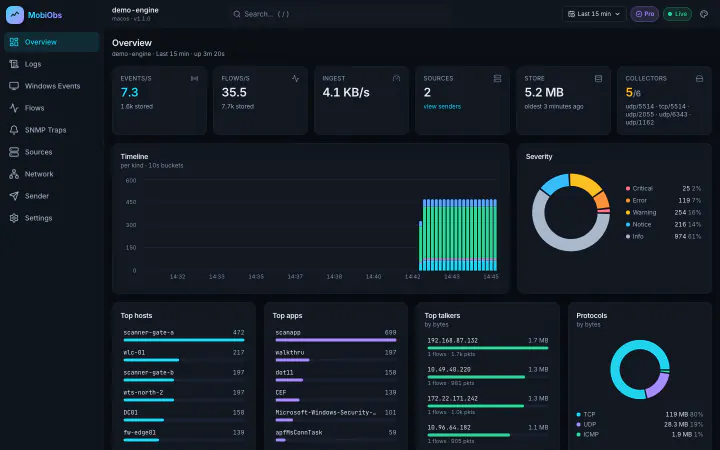This screenshot has width=720, height=450.
Task: Click the Collectors card icon
Action: pos(699,79)
